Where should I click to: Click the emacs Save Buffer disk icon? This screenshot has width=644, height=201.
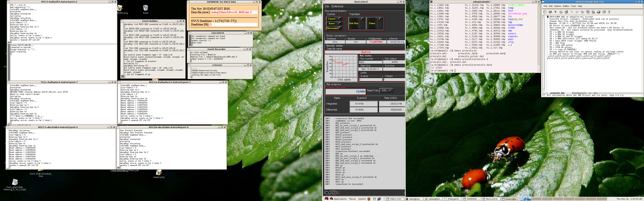coord(561,12)
